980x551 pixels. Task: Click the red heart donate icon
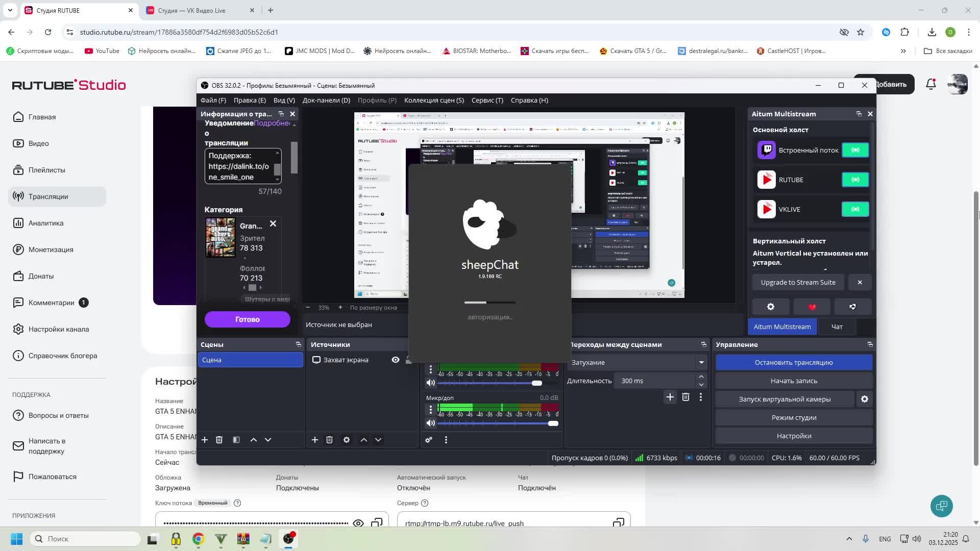pyautogui.click(x=812, y=307)
